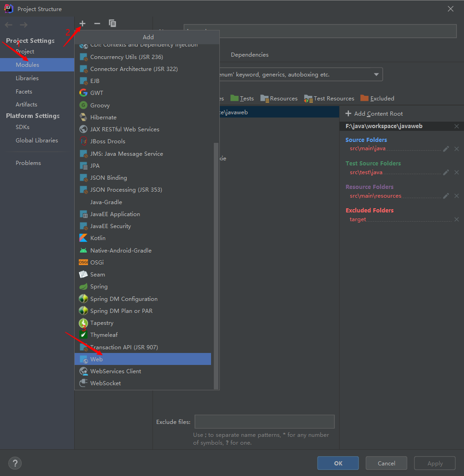This screenshot has height=476, width=464.
Task: Edit src\main\java source folder pencil icon
Action: coord(446,149)
